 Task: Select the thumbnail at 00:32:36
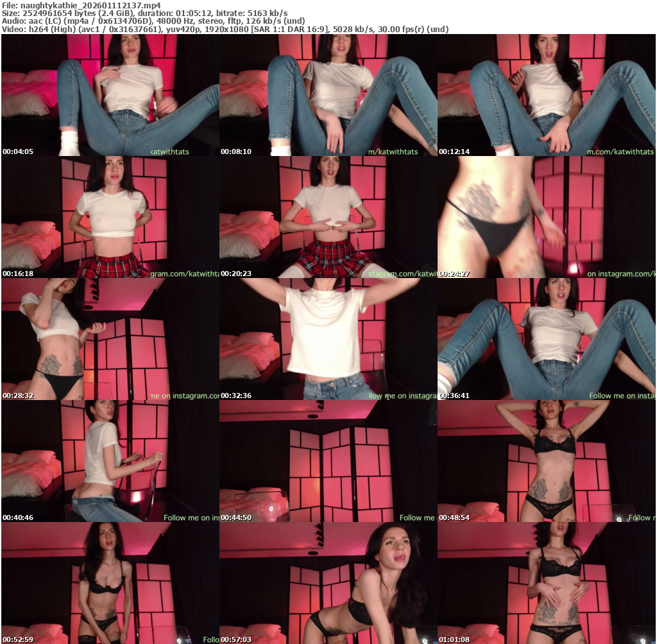coord(328,339)
